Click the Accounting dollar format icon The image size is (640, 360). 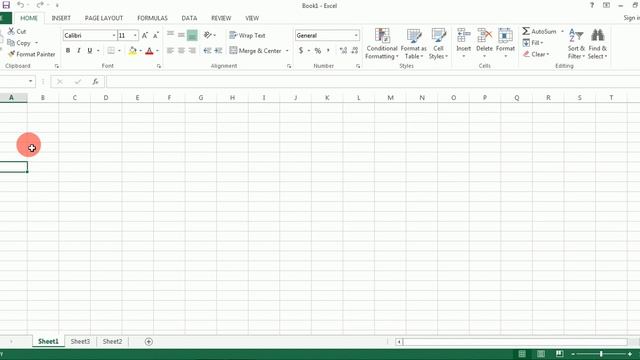tap(301, 51)
